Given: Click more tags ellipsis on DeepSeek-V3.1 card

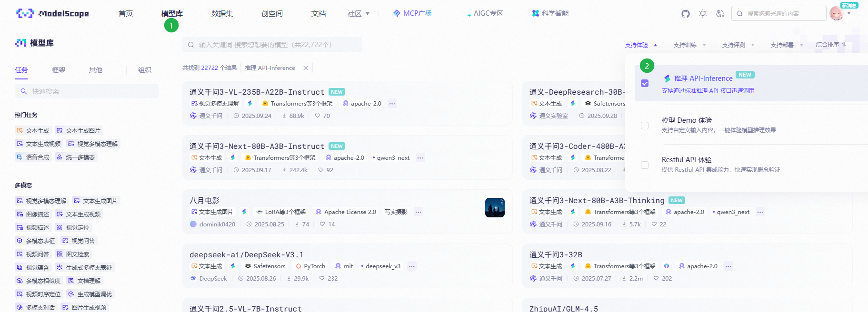Looking at the screenshot, I should point(412,266).
